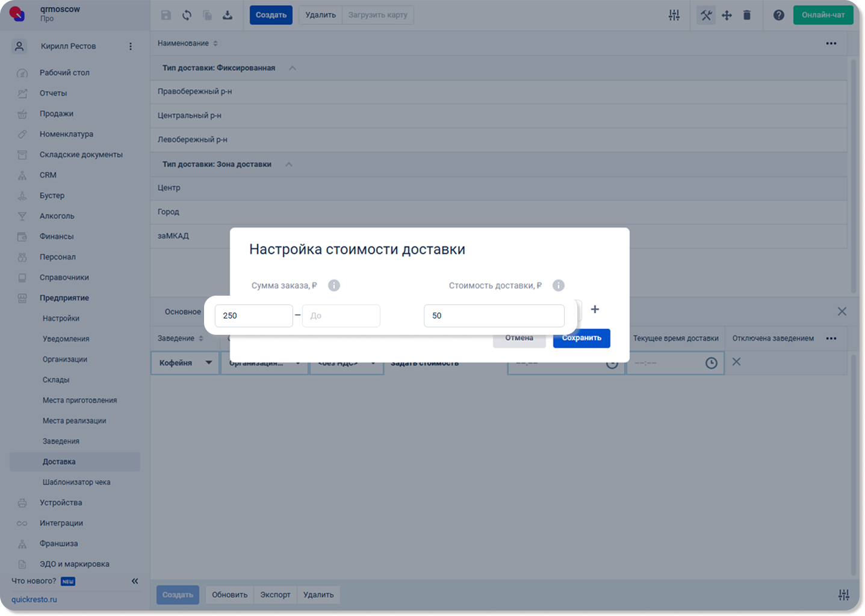Image resolution: width=865 pixels, height=616 pixels.
Task: Add a row with the plus icon
Action: [x=595, y=309]
